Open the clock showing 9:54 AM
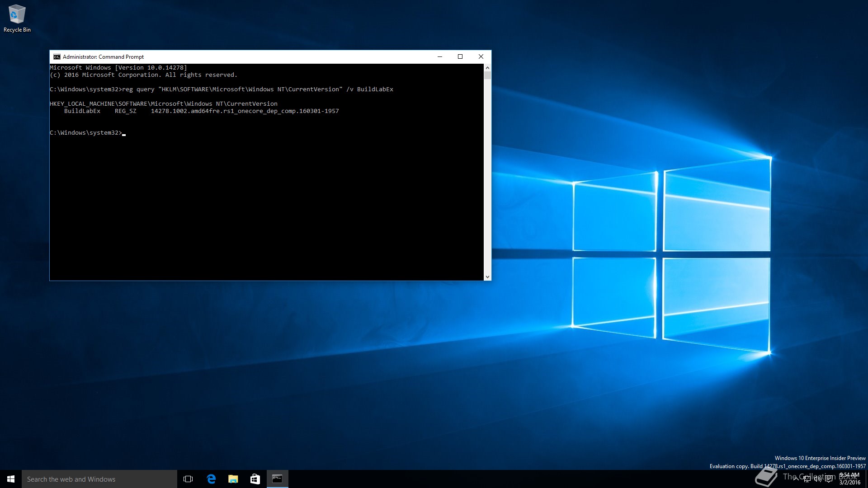 click(x=849, y=479)
